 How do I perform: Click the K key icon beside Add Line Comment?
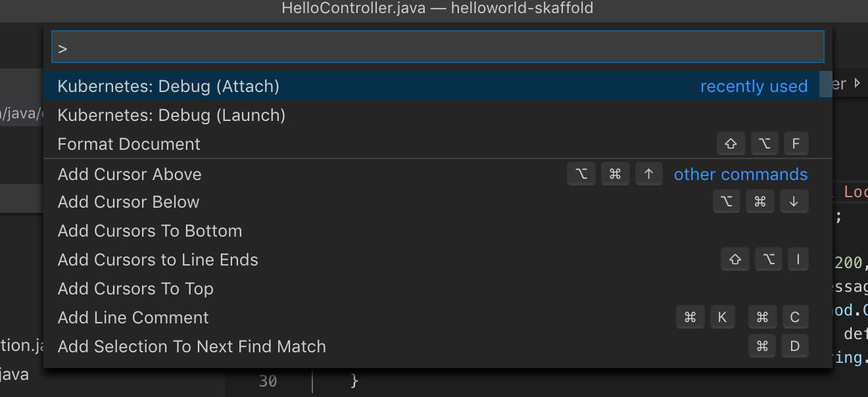click(x=723, y=317)
